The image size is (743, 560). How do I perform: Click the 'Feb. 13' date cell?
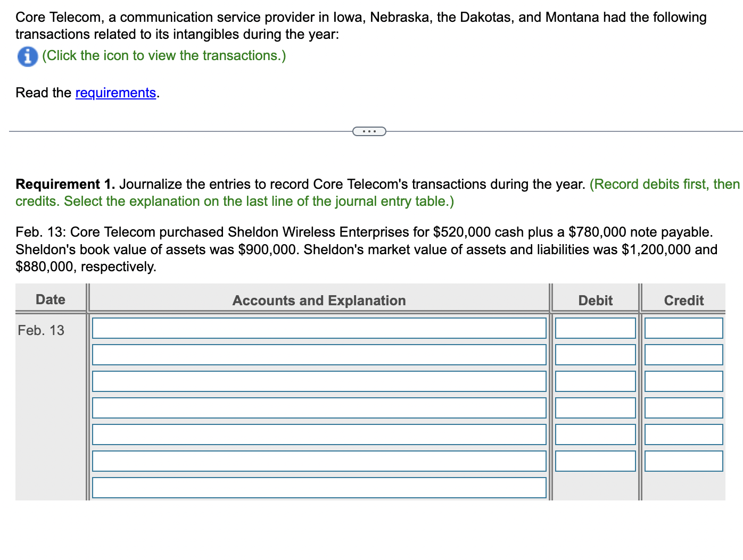coord(41,330)
